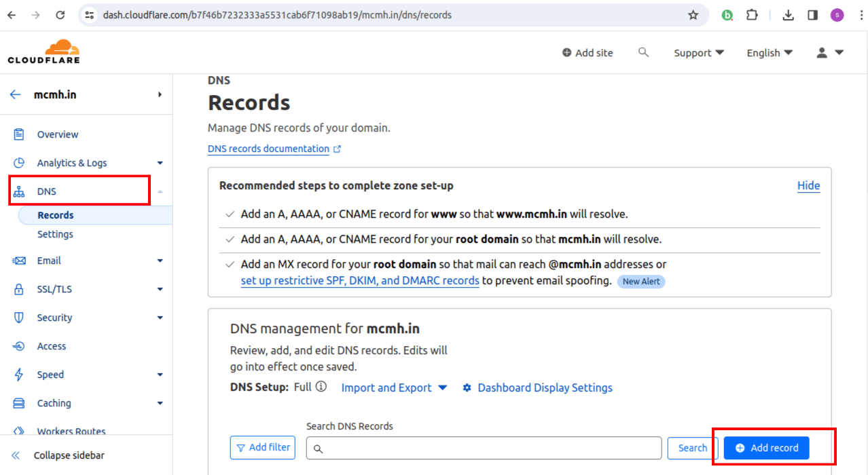Screen dimensions: 868x475
Task: Click the Analytics & Logs pie chart icon
Action: tap(19, 162)
